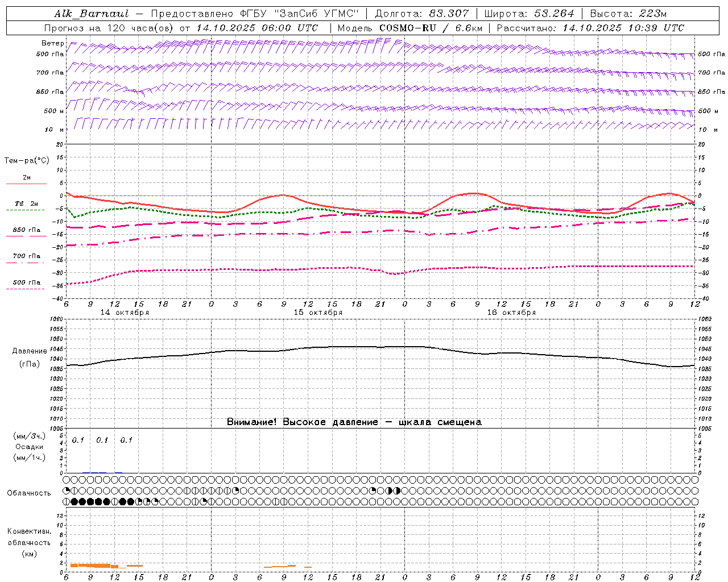Click the 'Осадки' precipitation label
The height and width of the screenshot is (582, 728).
click(x=30, y=447)
